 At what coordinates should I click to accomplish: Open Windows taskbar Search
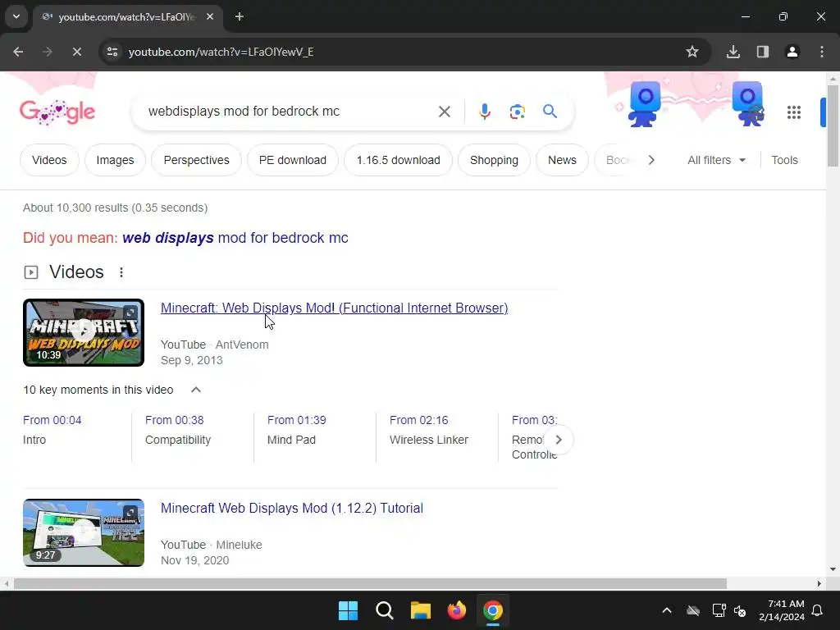coord(385,610)
